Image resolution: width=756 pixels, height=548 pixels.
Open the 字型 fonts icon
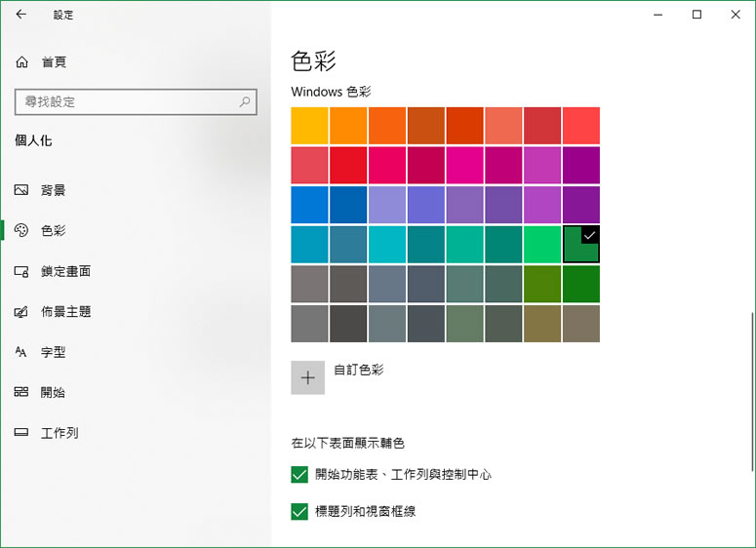point(21,352)
